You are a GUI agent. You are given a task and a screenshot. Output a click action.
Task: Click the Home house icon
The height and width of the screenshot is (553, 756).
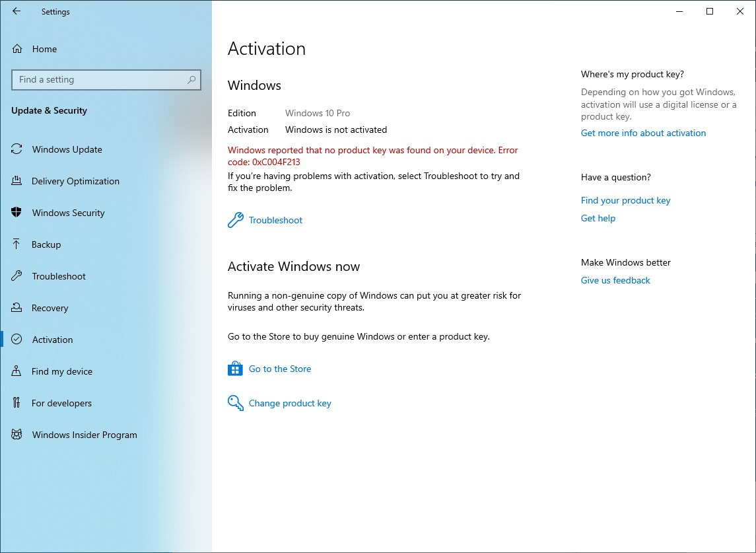(17, 49)
